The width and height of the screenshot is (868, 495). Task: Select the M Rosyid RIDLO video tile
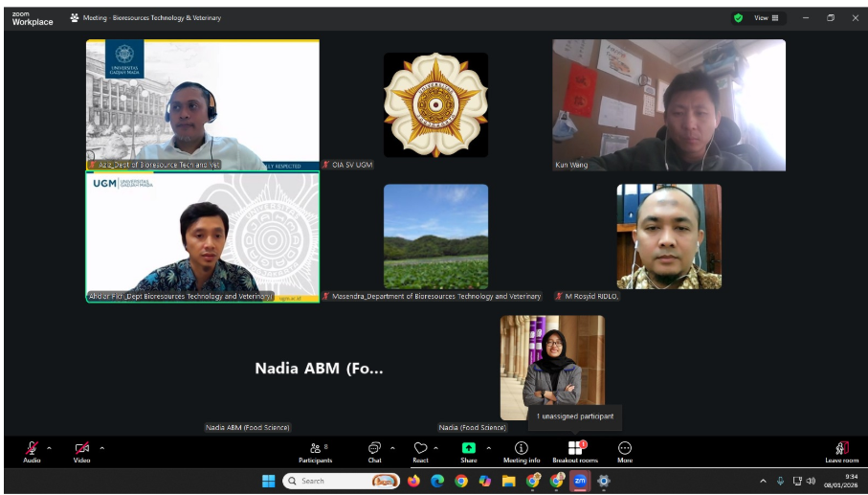pos(669,236)
